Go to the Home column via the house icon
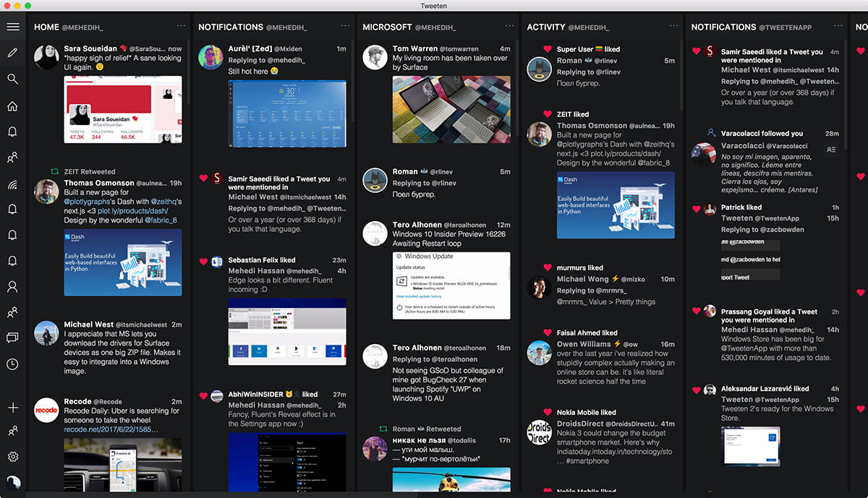868x498 pixels. click(x=12, y=106)
